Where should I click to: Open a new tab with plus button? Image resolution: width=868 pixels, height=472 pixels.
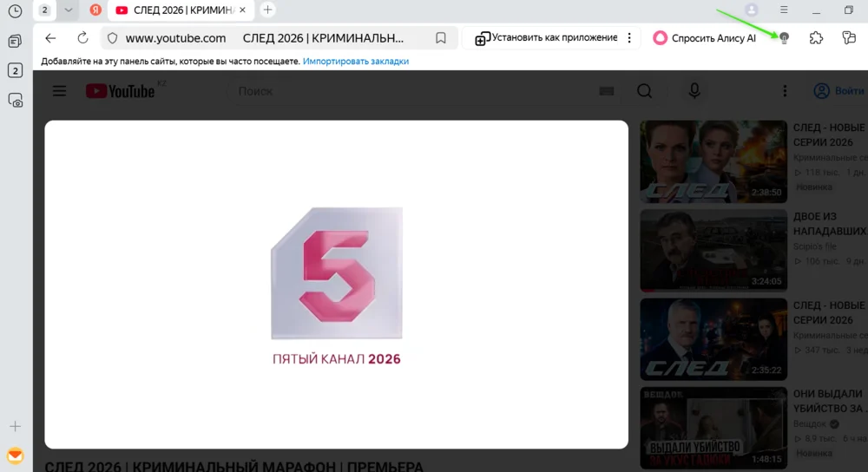click(267, 10)
